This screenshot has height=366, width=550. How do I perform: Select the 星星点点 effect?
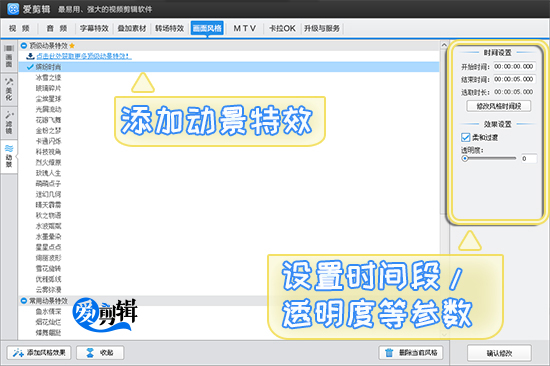48,247
